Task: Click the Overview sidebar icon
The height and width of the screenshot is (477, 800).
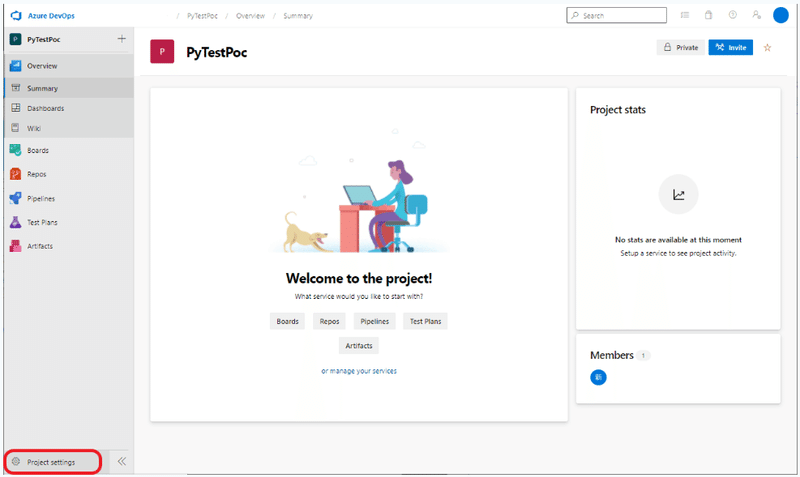Action: pos(15,66)
